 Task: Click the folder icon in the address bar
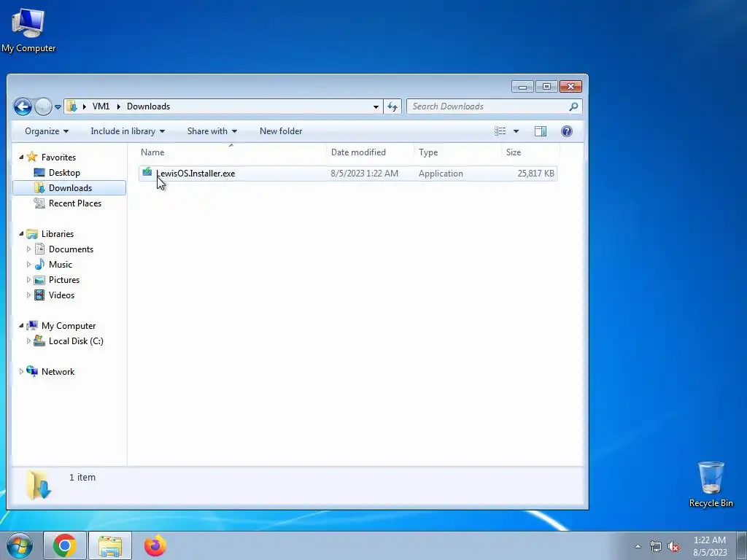72,106
